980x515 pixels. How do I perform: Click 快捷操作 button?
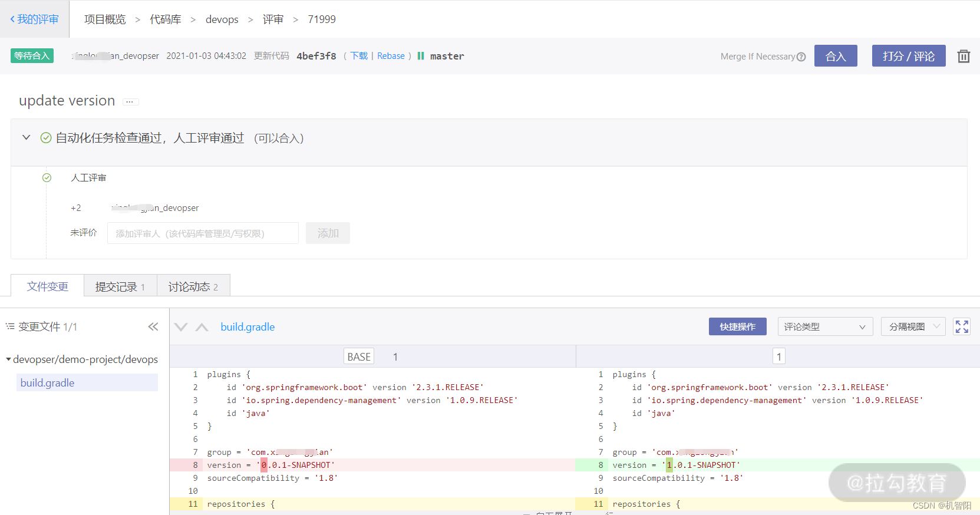pos(737,326)
